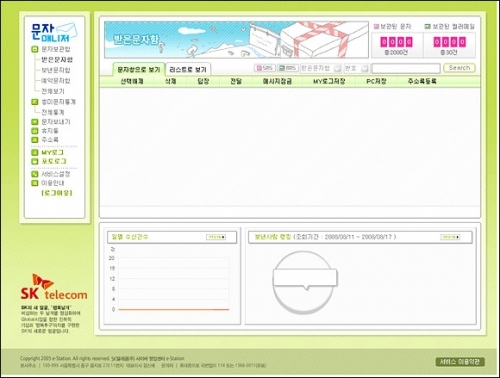The width and height of the screenshot is (500, 378).
Task: Click the empty ranking pie chart tooltip
Action: pyautogui.click(x=305, y=278)
